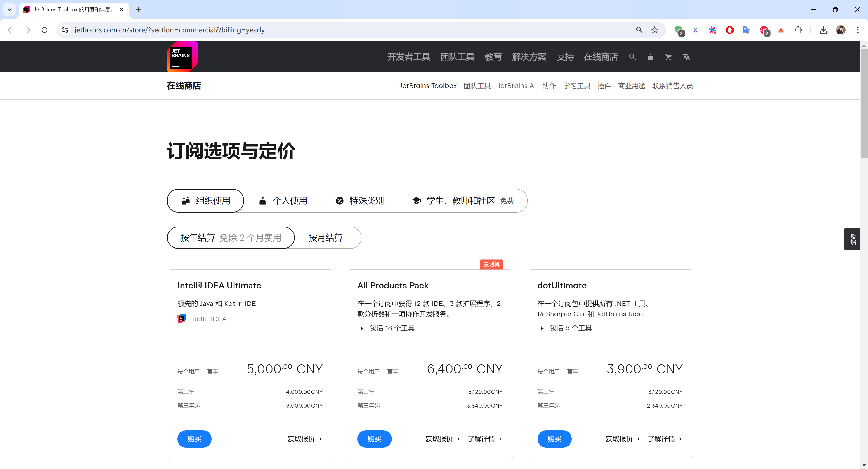Bookmark this page with star icon
Viewport: 868px width, 469px height.
(654, 30)
